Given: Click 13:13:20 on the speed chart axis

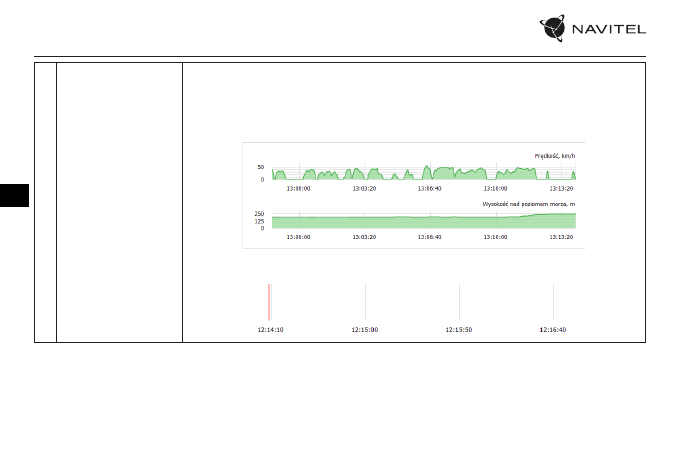Looking at the screenshot, I should (x=563, y=187).
